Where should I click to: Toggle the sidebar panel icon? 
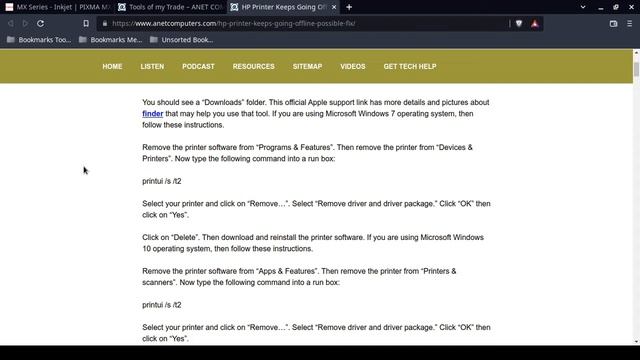click(x=613, y=24)
